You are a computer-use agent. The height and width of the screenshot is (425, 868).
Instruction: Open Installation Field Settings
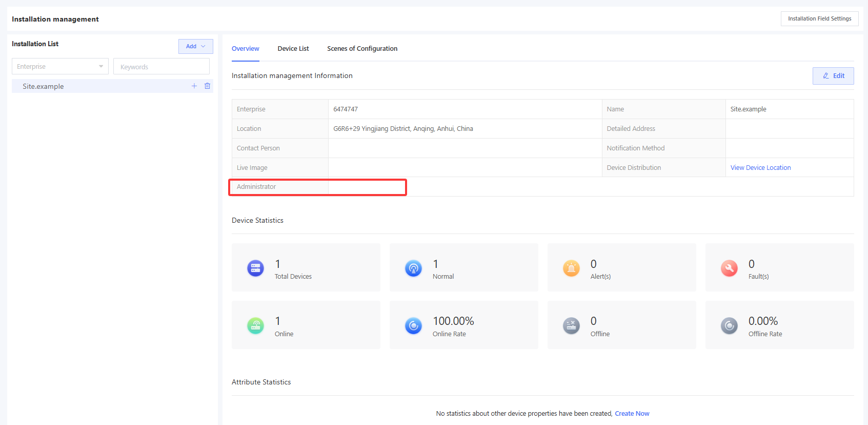pos(819,19)
